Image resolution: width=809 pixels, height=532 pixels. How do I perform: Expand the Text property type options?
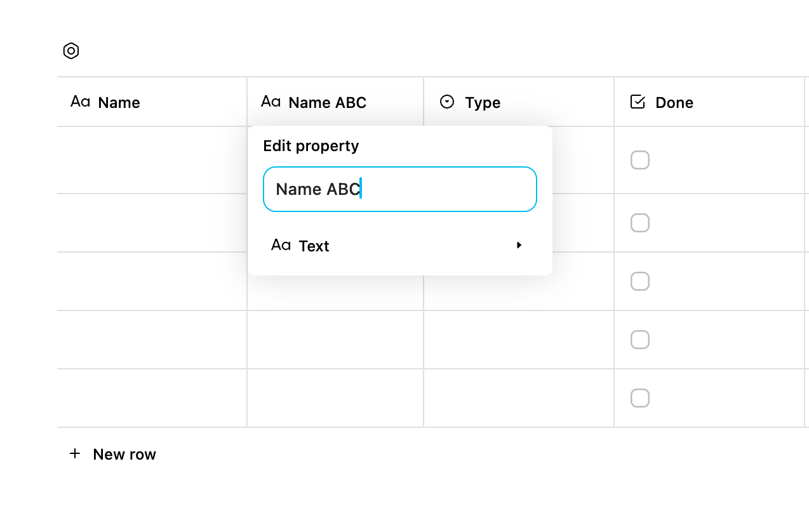519,245
